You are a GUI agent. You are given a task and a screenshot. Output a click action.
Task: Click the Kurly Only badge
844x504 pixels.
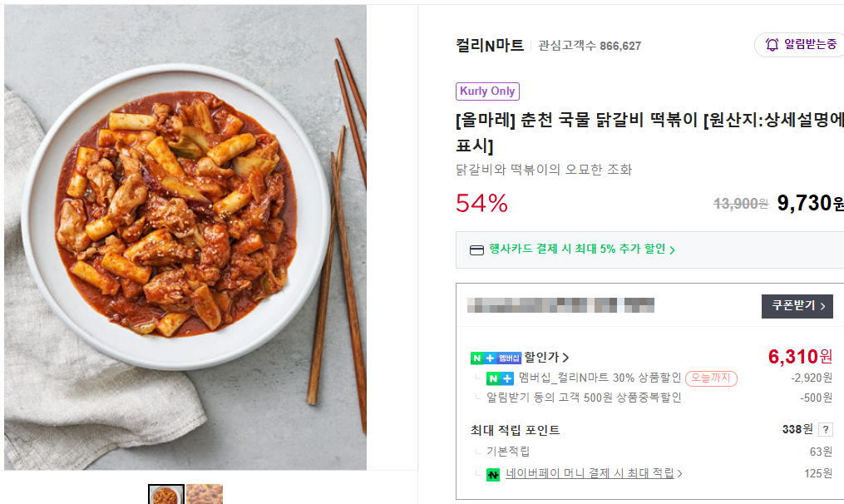coord(487,91)
